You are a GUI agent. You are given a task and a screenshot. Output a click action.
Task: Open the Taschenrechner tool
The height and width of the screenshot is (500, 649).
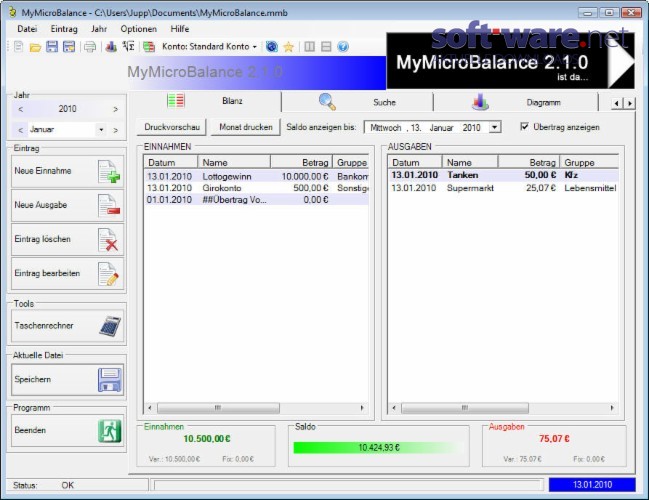67,326
